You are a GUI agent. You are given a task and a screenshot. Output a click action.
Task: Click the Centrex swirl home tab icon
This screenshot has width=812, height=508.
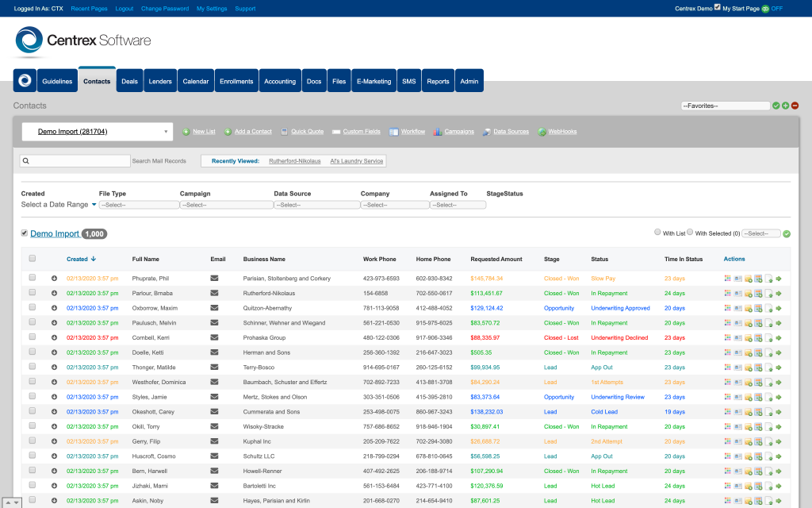[x=25, y=81]
